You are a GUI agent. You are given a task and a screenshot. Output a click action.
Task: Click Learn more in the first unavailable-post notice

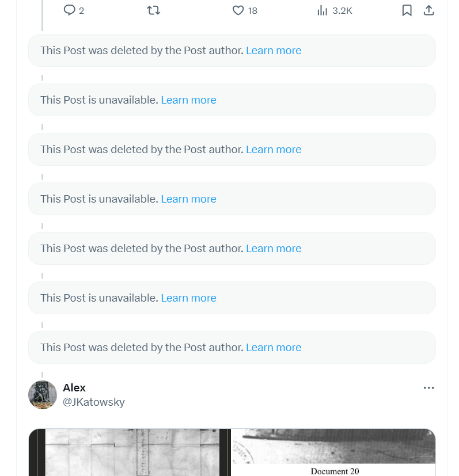(x=188, y=100)
